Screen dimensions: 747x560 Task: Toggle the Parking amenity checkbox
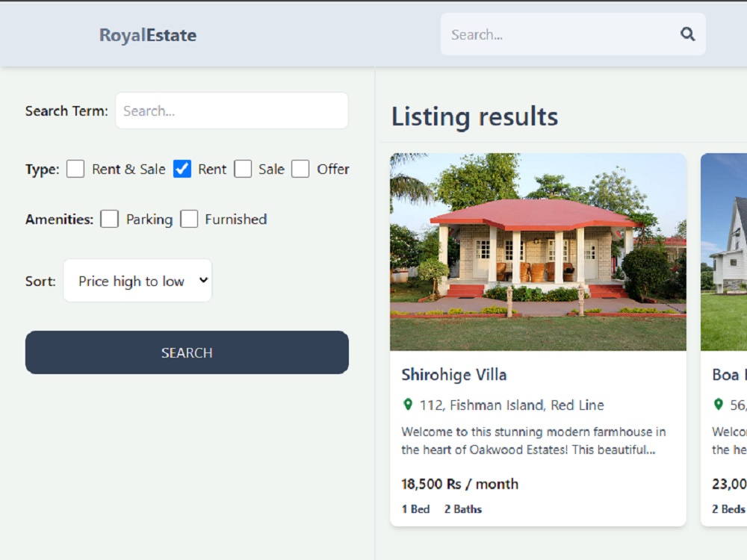pyautogui.click(x=110, y=219)
